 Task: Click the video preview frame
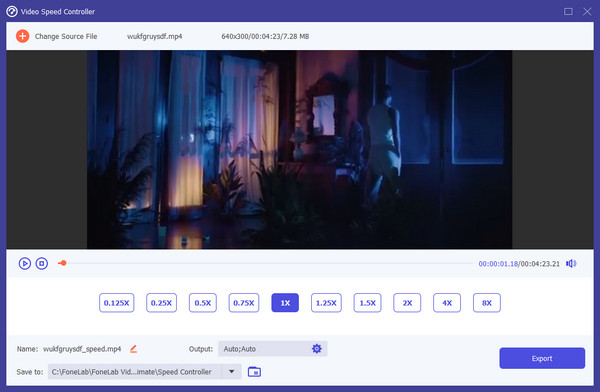[x=299, y=150]
